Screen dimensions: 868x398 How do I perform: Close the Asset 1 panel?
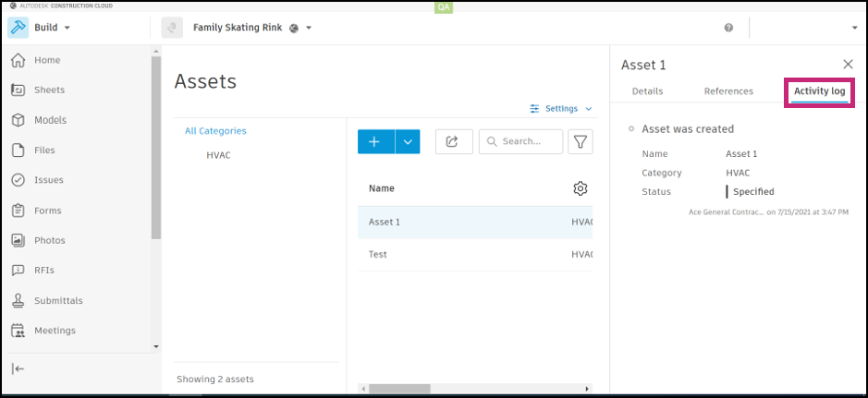click(848, 65)
